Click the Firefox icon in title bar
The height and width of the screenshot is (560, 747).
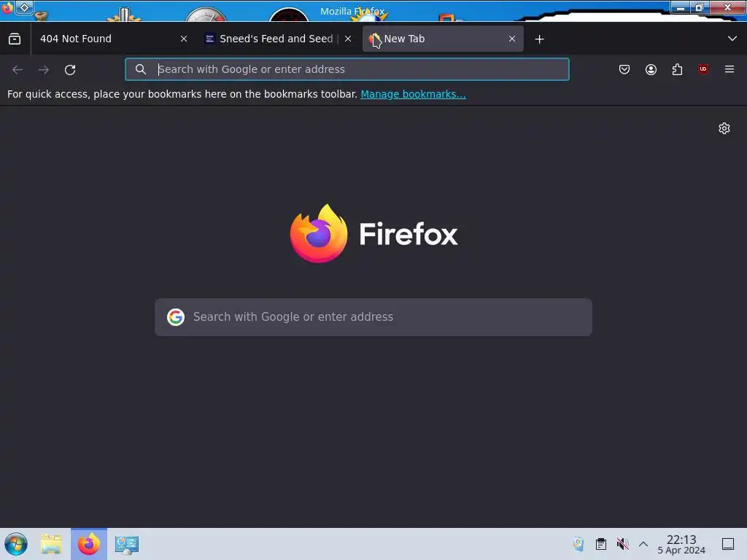click(7, 7)
